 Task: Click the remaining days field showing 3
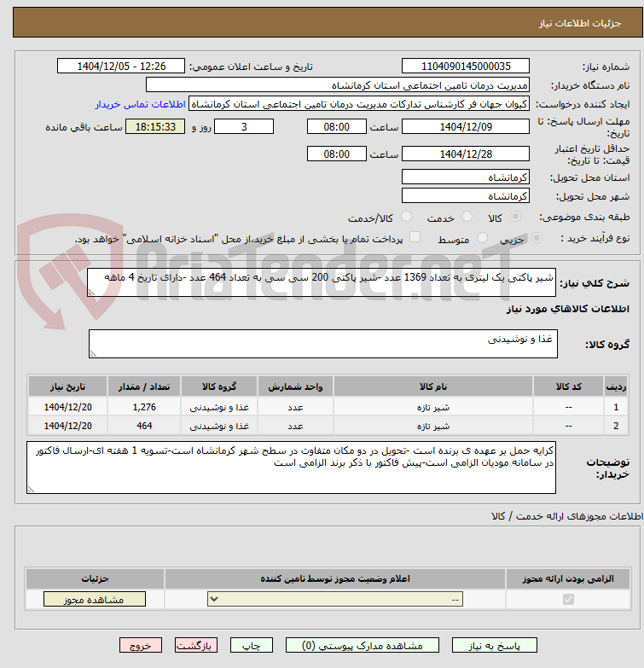point(244,126)
